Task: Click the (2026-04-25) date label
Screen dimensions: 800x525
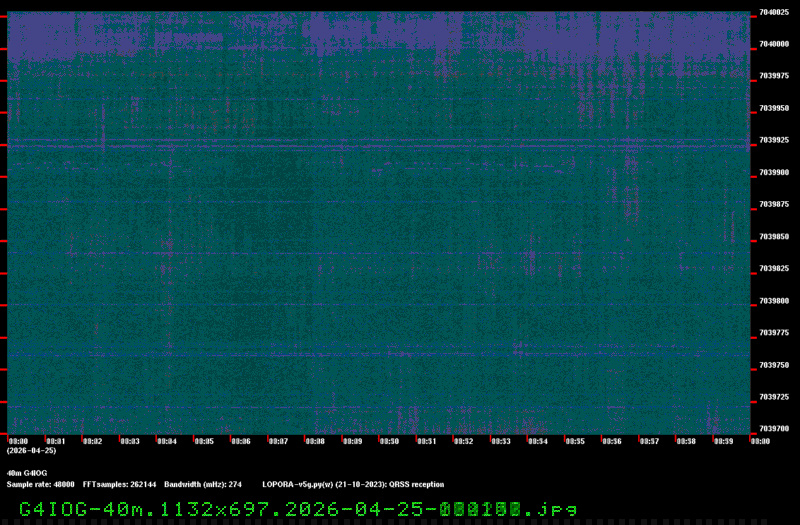Action: coord(31,451)
